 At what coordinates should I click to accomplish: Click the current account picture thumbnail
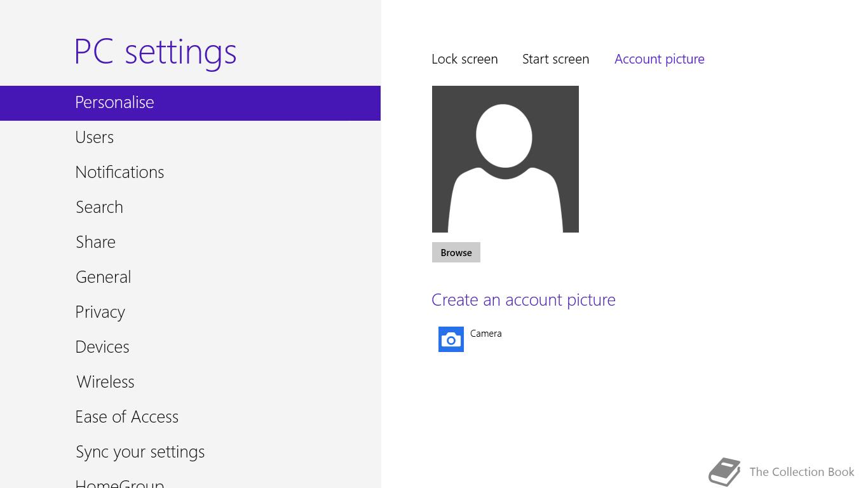click(x=505, y=159)
